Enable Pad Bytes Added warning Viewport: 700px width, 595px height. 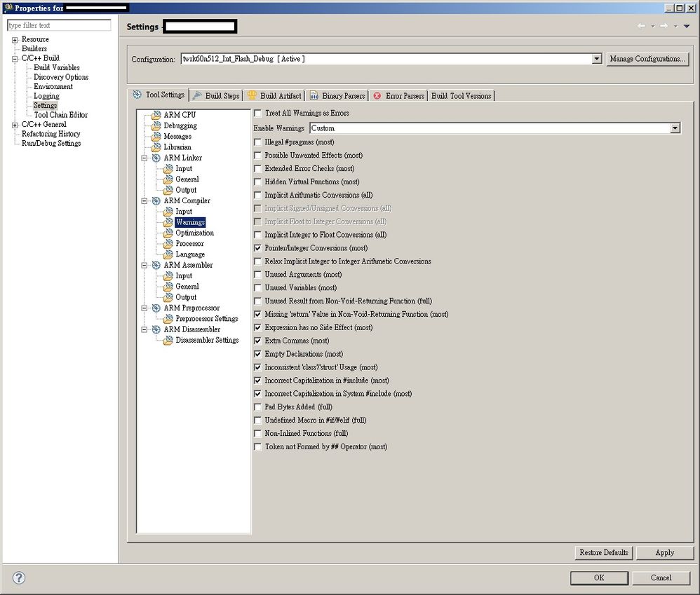257,406
